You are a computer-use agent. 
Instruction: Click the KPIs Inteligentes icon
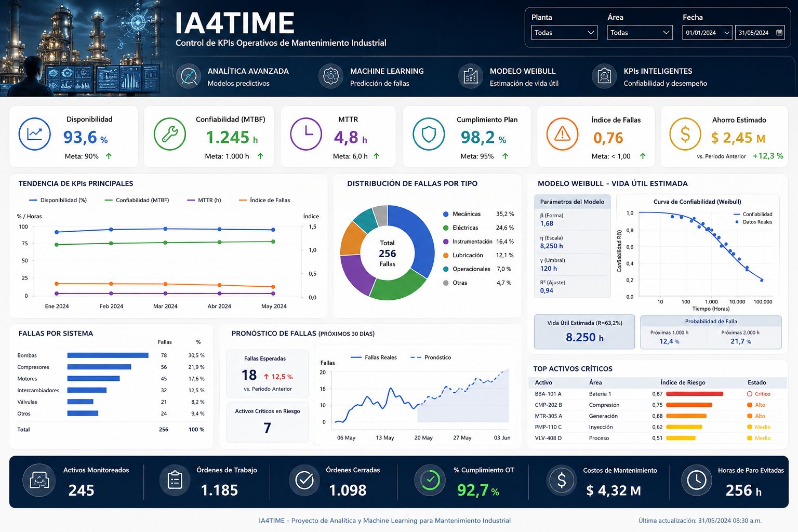coord(604,76)
